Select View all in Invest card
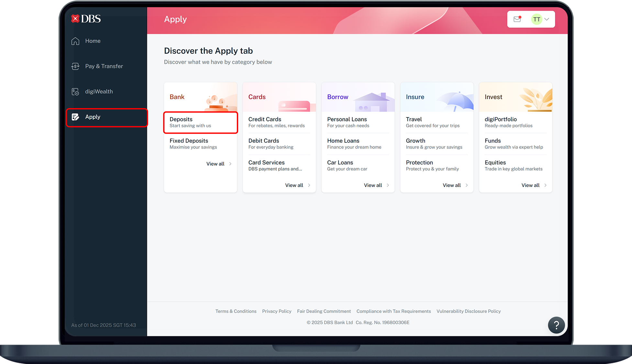Viewport: 632px width, 364px height. tap(530, 185)
